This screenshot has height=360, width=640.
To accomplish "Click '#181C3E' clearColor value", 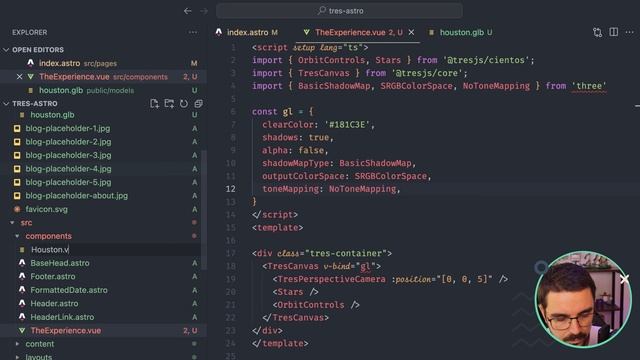I will (x=347, y=124).
